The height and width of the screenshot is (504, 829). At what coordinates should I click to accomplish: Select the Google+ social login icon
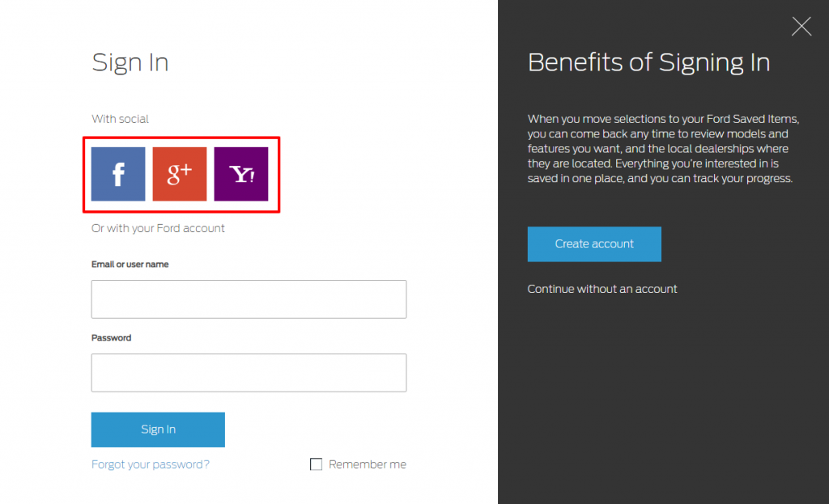coord(180,174)
